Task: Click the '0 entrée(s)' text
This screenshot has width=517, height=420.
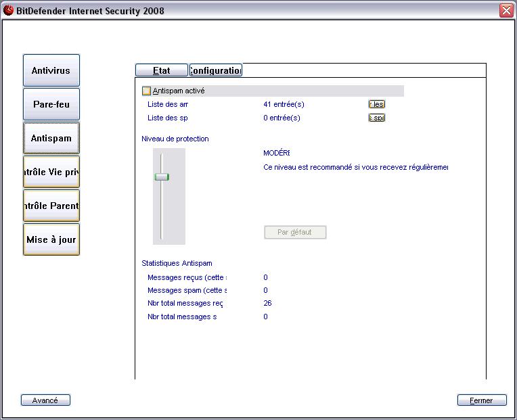Action: click(282, 118)
